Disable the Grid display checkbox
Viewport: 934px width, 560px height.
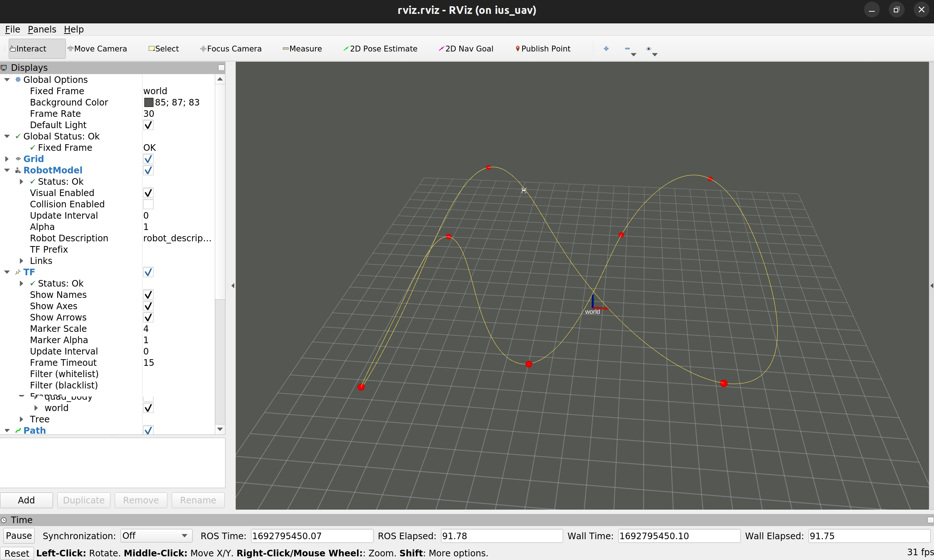click(148, 159)
